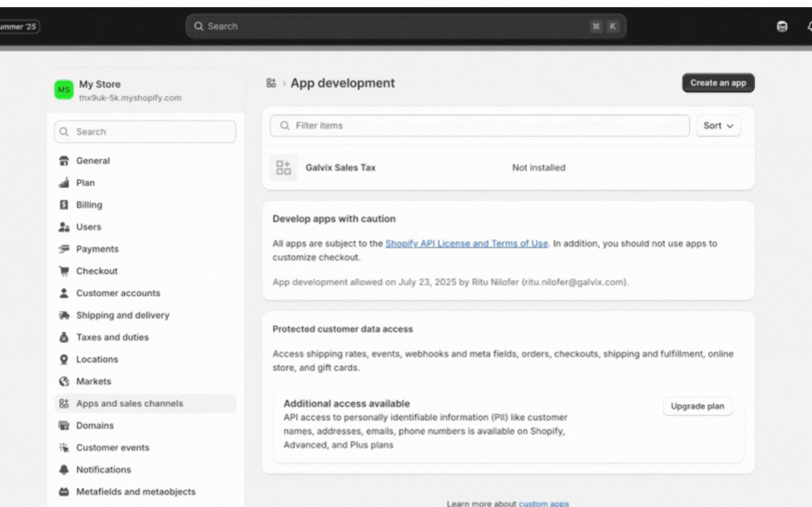Click Create an app button
The image size is (812, 507).
tap(718, 83)
